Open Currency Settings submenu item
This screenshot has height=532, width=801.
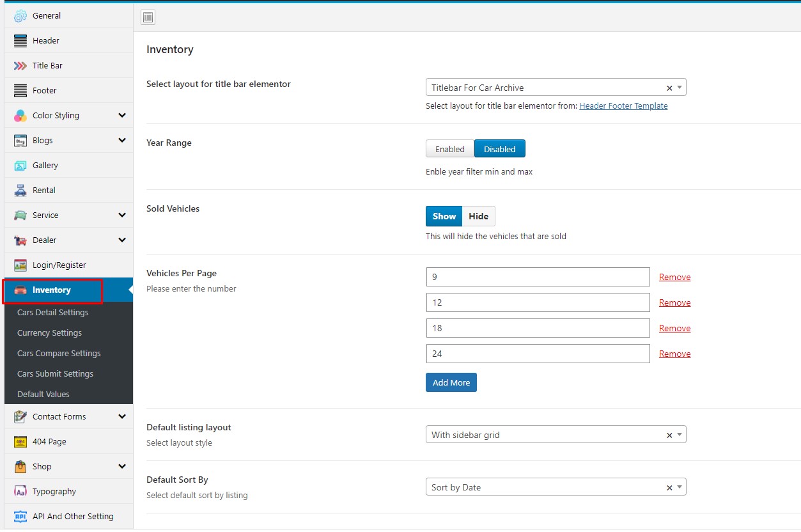50,333
